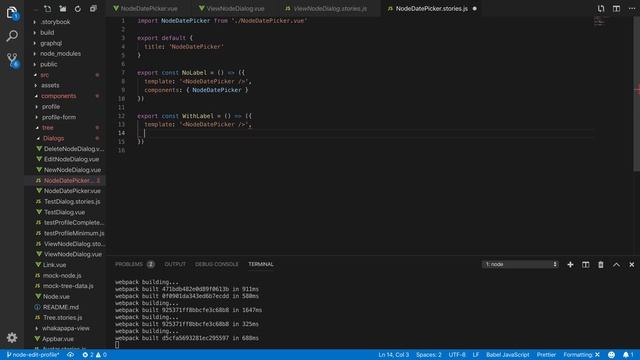Open notifications bell in status bar
640x360 pixels.
point(628,355)
